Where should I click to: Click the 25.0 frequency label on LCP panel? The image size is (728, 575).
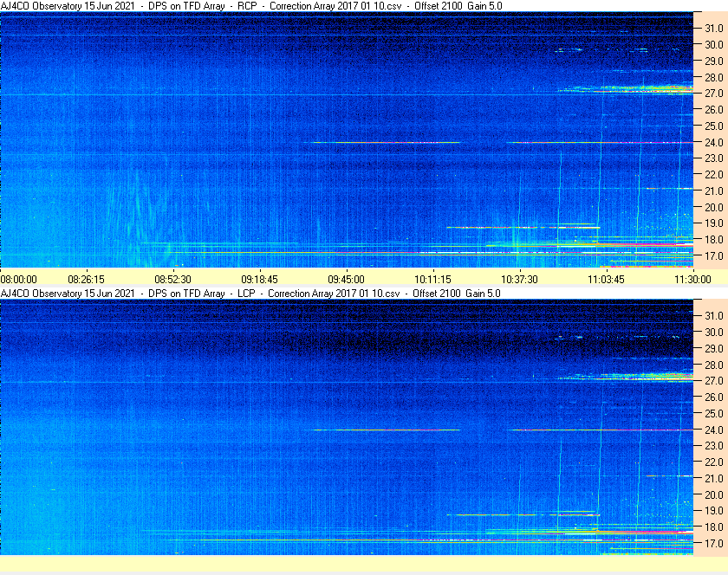tap(713, 413)
